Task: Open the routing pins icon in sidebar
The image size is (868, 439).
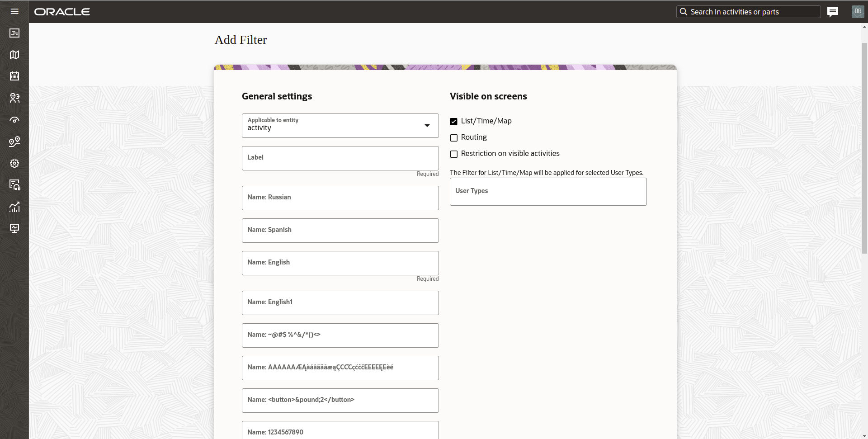Action: (14, 142)
